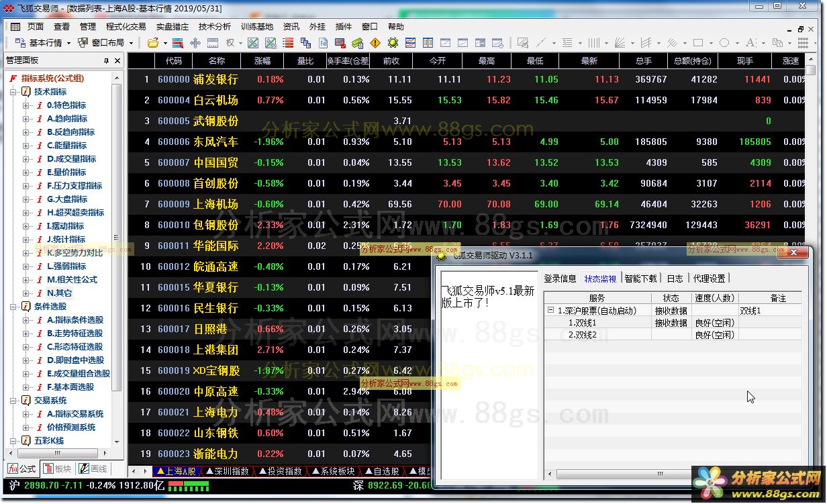Open the folder icon in the toolbar
Screen dimensions: 827x504
click(x=153, y=43)
